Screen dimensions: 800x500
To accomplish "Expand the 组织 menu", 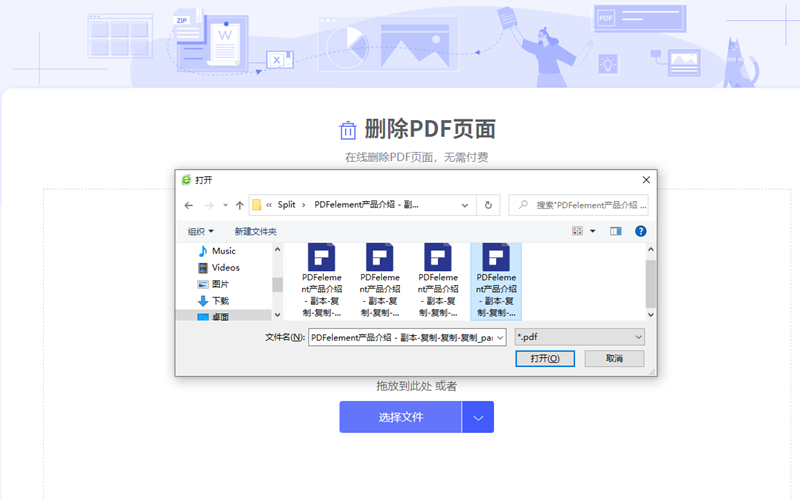I will pos(201,231).
